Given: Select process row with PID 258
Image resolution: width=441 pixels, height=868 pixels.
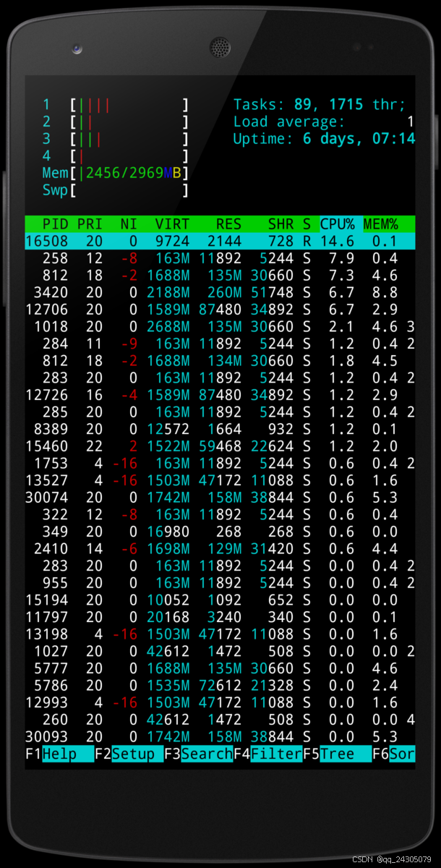Looking at the screenshot, I should pos(220,258).
